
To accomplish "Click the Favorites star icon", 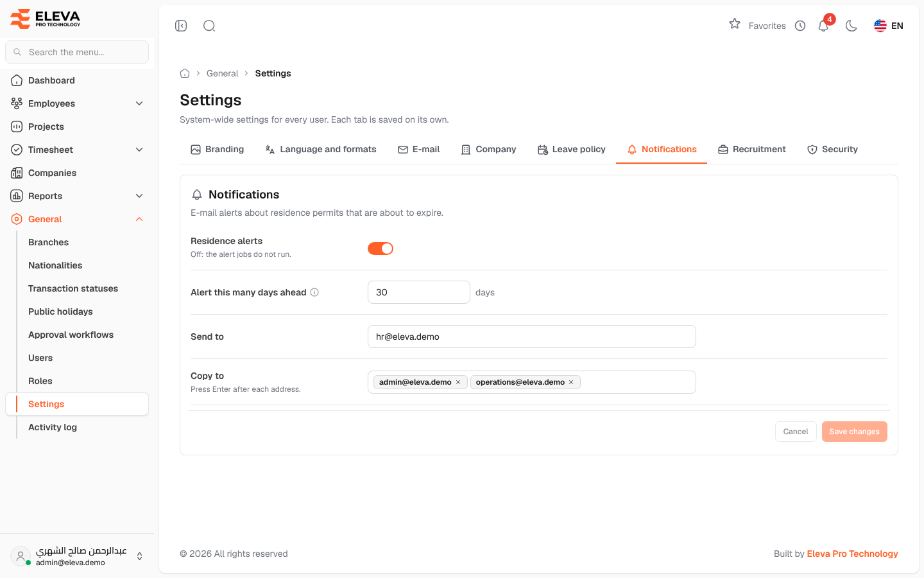I will click(735, 24).
